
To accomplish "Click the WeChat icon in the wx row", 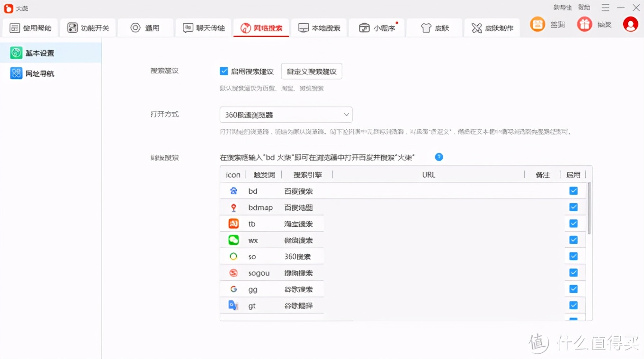I will click(x=233, y=240).
